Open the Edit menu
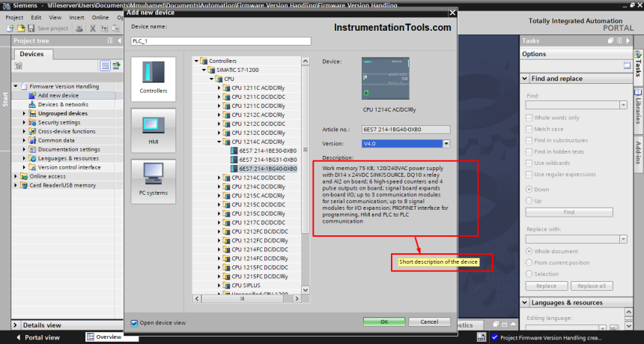The width and height of the screenshot is (644, 344). 36,18
